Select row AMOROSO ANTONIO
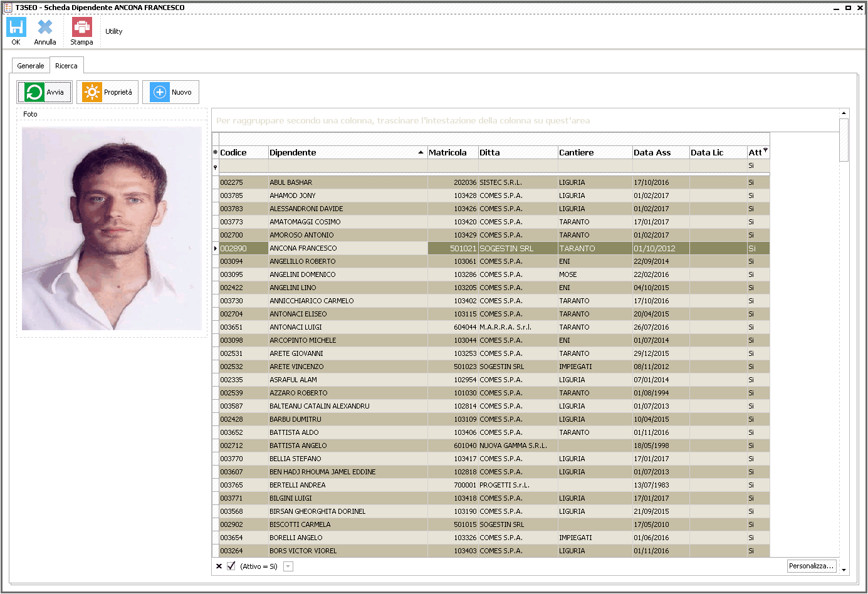Screen dimensions: 868x594 click(x=494, y=235)
